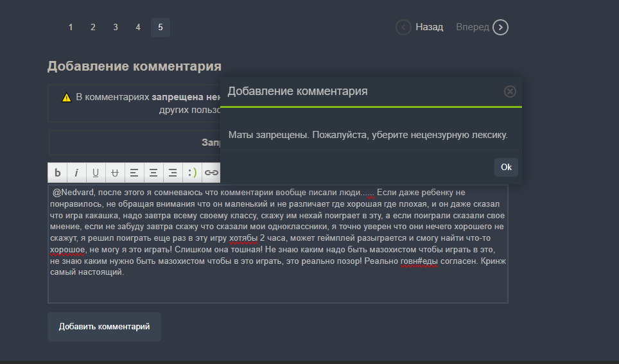Toggle bold formatting in comment toolbar
The image size is (619, 364).
coord(57,172)
